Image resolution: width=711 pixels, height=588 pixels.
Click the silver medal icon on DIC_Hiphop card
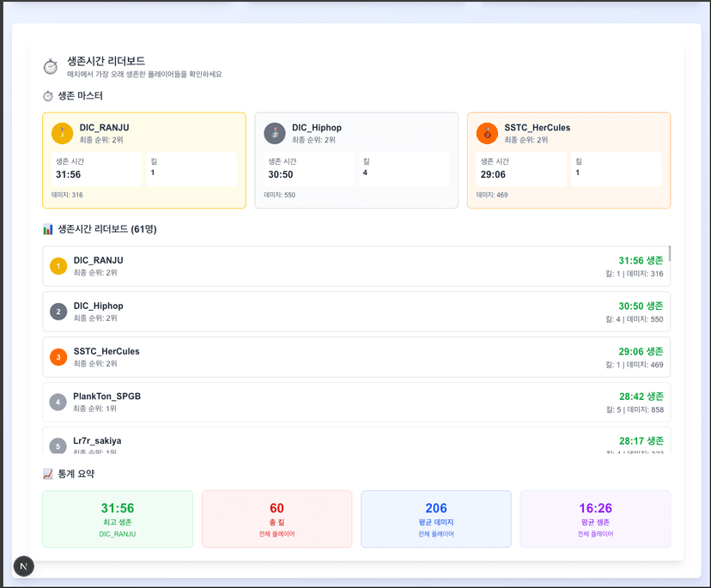coord(275,133)
